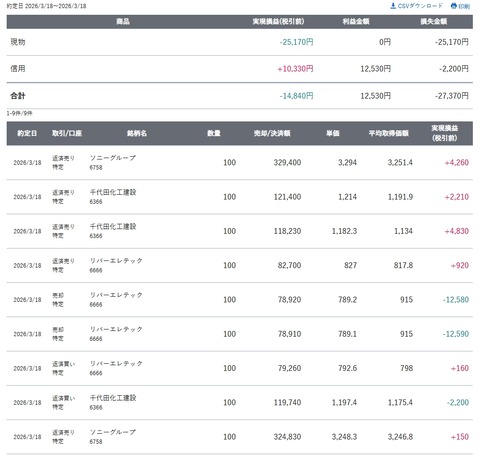Click the +4,260 profit value
Viewport: 480px width, 459px height.
pyautogui.click(x=457, y=163)
